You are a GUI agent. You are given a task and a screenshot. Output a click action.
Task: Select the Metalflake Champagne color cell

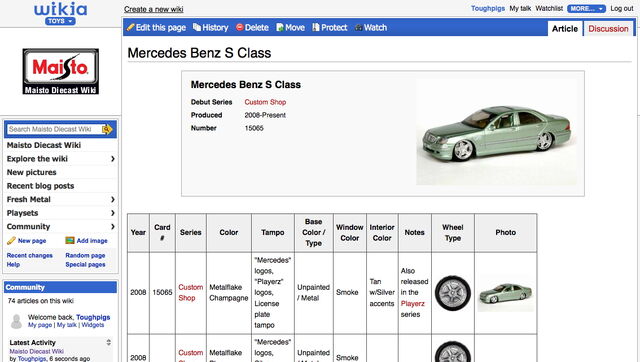229,293
